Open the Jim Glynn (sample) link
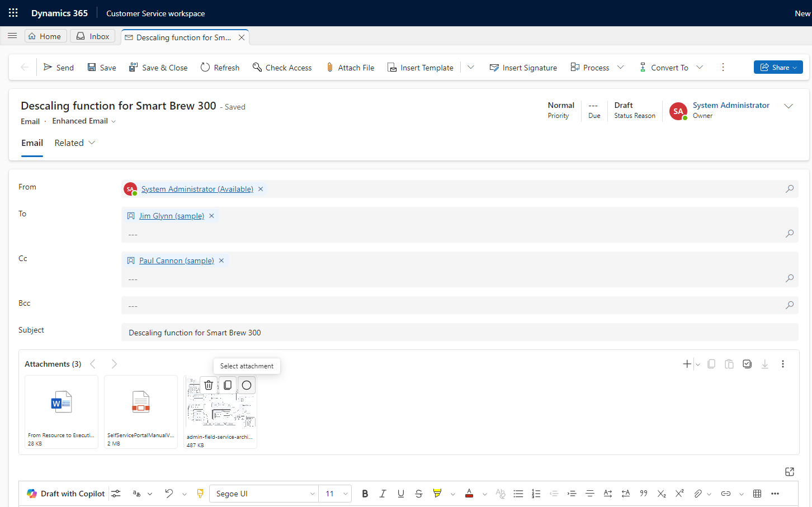This screenshot has height=507, width=812. (x=171, y=216)
